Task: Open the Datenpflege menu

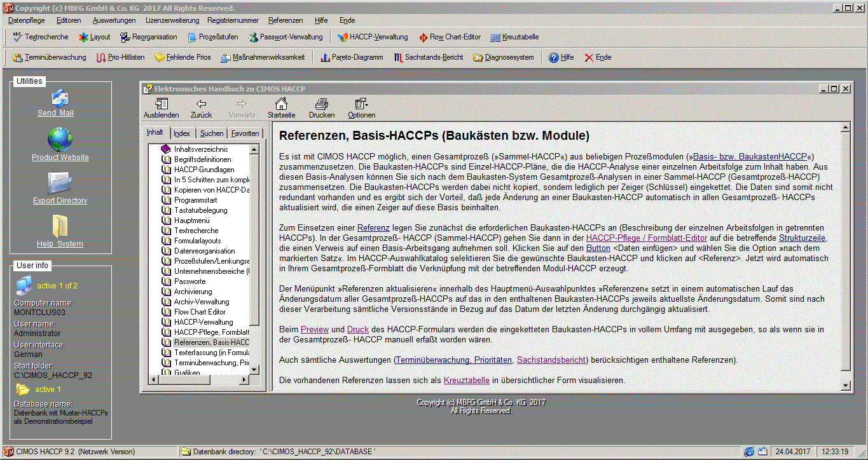Action: coord(27,20)
